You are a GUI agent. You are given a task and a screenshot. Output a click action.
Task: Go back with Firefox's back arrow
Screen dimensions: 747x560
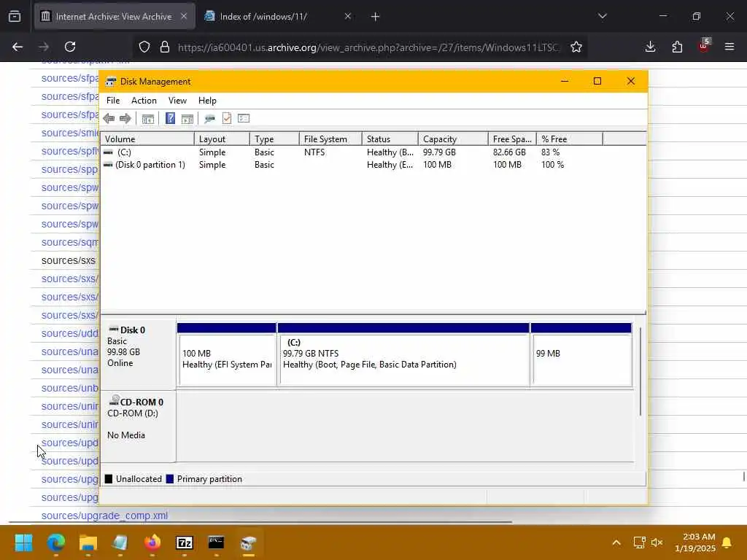pos(18,47)
